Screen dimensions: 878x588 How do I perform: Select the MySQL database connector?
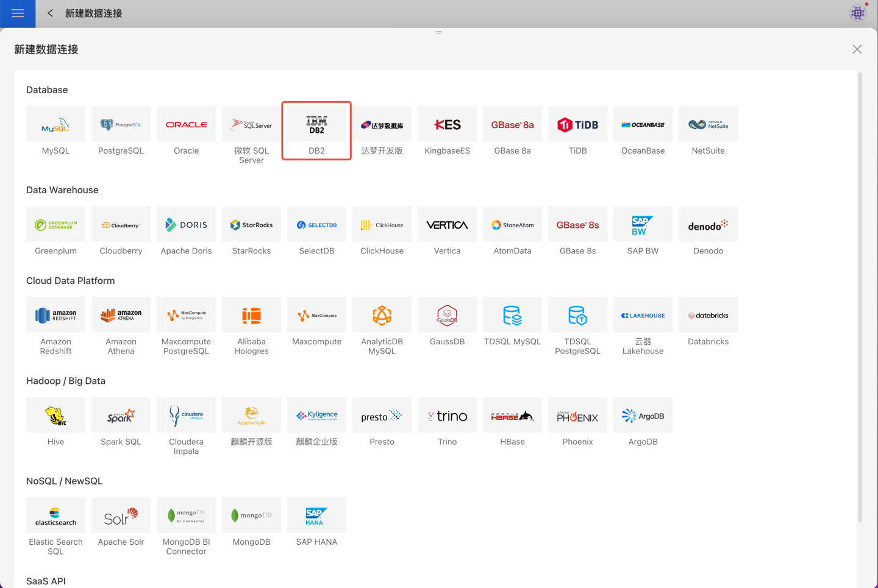(55, 125)
